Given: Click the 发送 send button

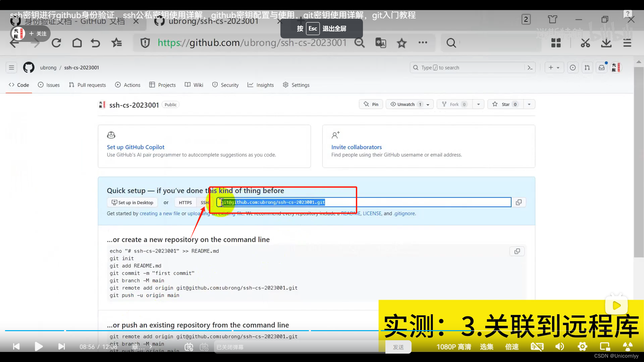Looking at the screenshot, I should (398, 347).
